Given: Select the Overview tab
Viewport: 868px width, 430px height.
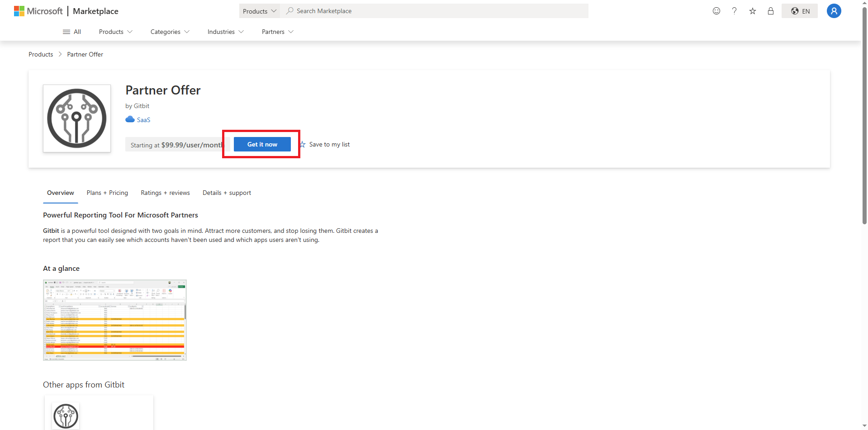Looking at the screenshot, I should (x=61, y=193).
